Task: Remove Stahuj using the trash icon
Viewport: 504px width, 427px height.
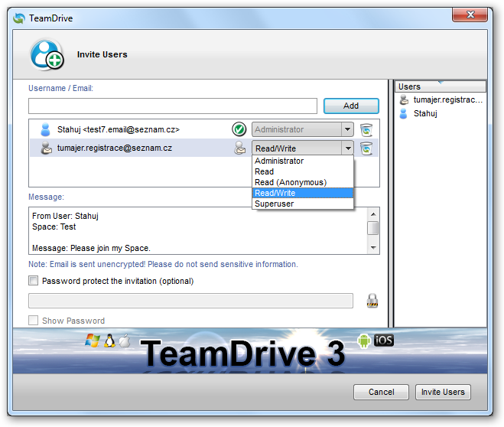Action: coord(366,130)
